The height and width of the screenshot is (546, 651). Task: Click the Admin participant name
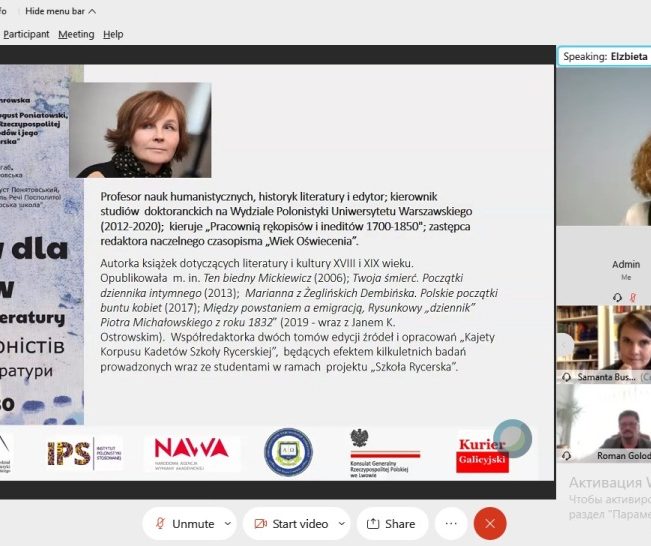(x=626, y=264)
